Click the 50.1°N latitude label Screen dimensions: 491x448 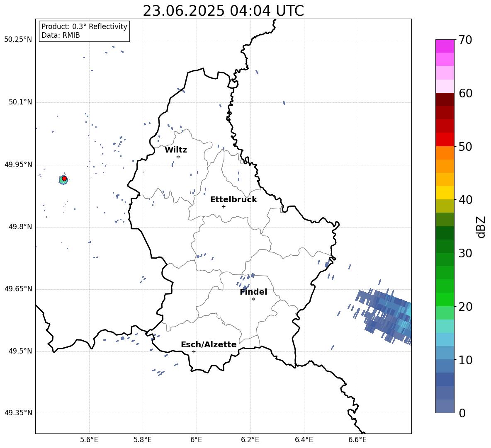point(20,102)
